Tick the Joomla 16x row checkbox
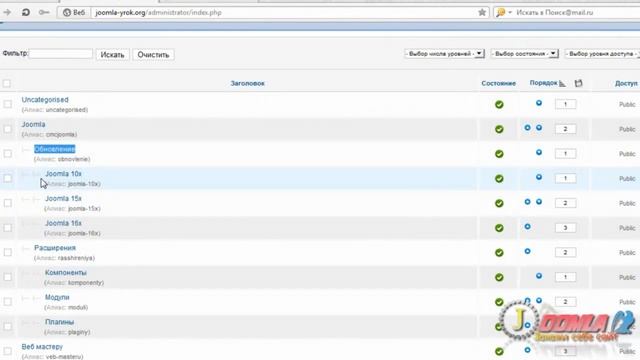 tap(7, 228)
